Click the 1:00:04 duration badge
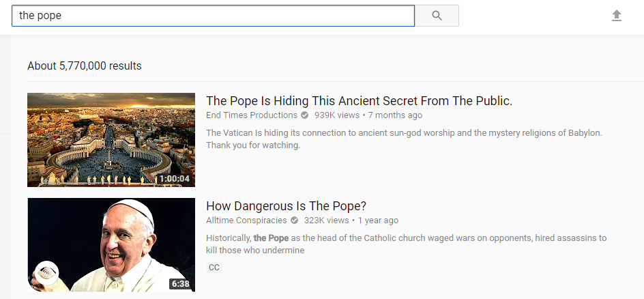This screenshot has height=299, width=644. 175,179
